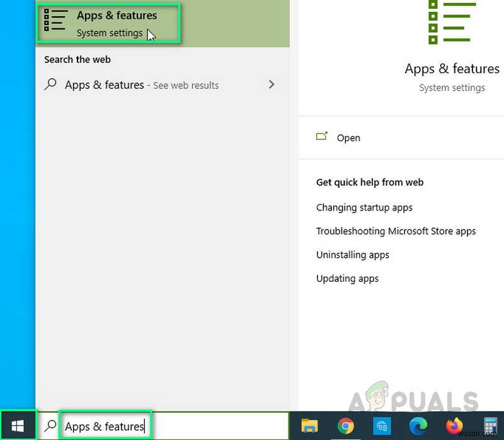Click the web search magnifier icon

point(50,84)
